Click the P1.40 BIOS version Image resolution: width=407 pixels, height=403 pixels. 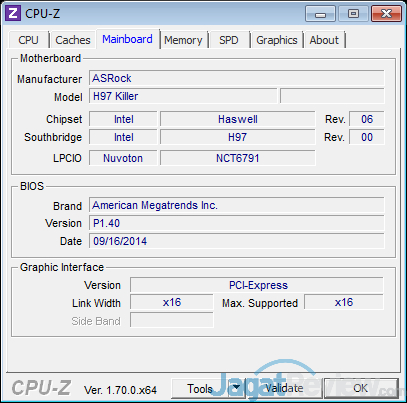tap(237, 223)
